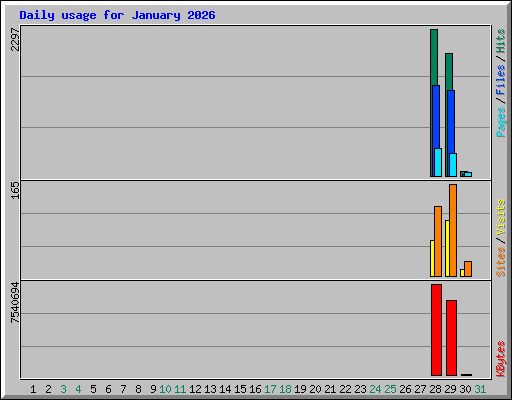Click day label 16 on the x-axis
512x400 pixels.
point(255,389)
